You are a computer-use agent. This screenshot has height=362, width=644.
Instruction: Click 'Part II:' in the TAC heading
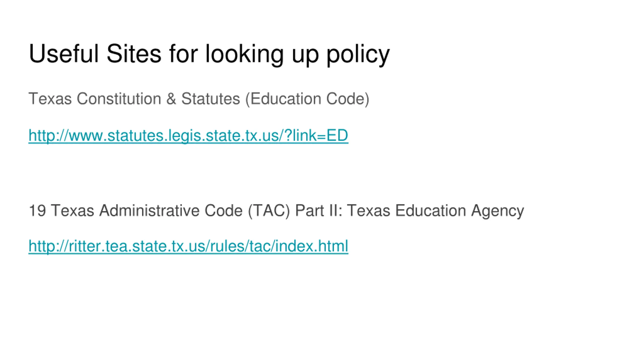pyautogui.click(x=319, y=211)
